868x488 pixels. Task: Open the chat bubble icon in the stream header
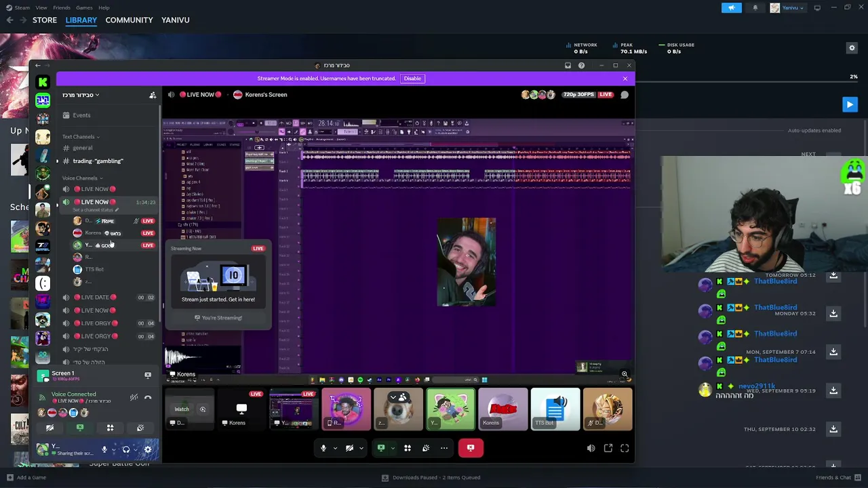coord(625,95)
